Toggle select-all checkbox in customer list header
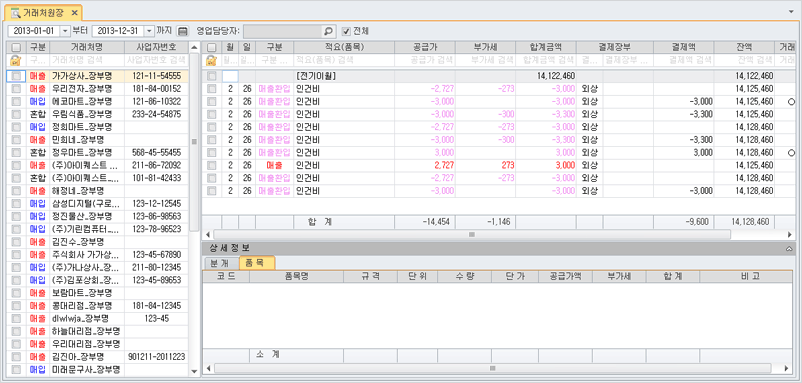 click(x=16, y=48)
